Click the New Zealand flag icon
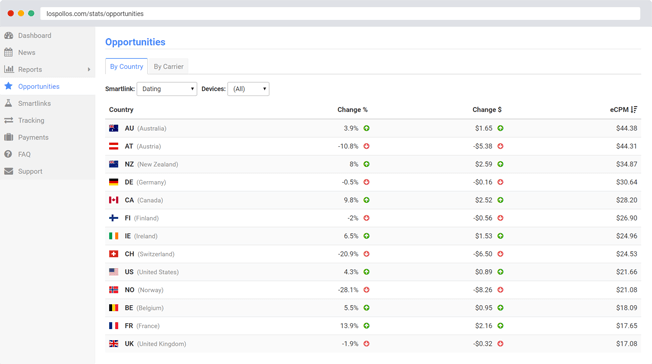Image resolution: width=652 pixels, height=364 pixels. [114, 164]
